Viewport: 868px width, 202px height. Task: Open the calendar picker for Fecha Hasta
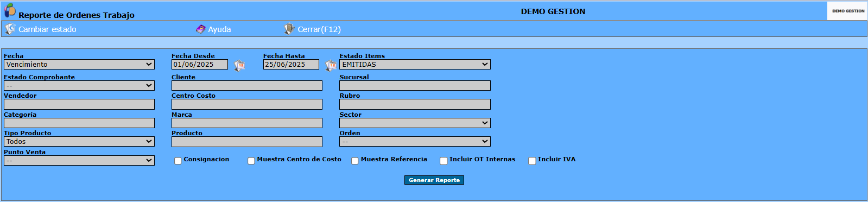coord(331,65)
